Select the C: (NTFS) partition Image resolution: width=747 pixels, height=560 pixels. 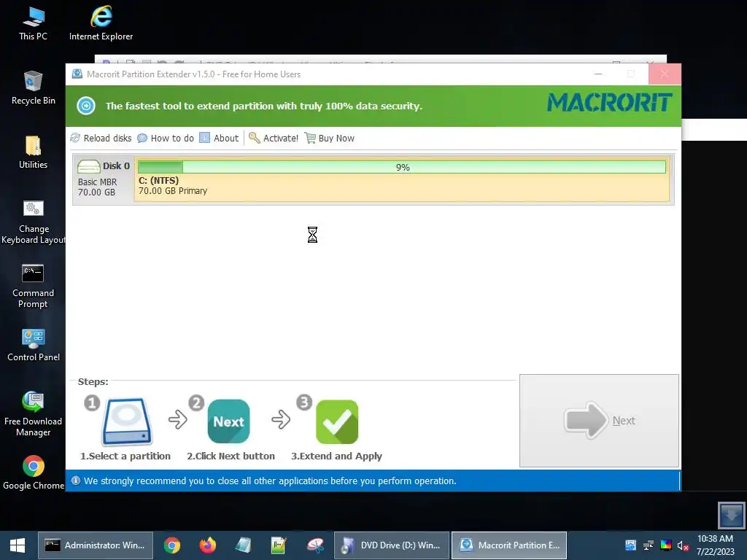[x=402, y=179]
